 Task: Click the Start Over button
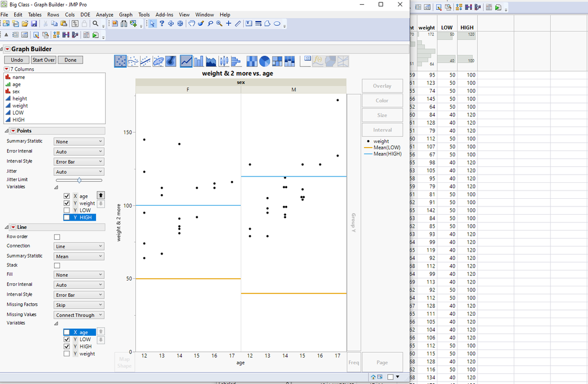click(x=44, y=60)
